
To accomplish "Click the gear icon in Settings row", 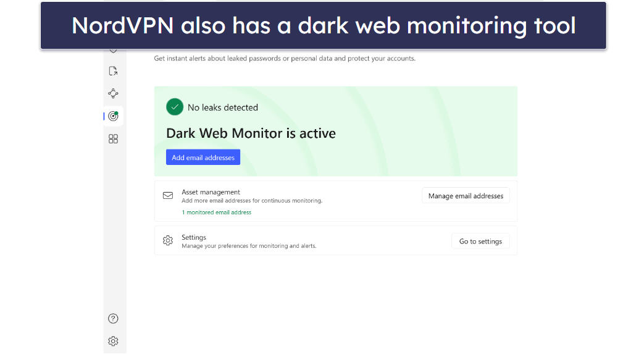I will pyautogui.click(x=168, y=241).
